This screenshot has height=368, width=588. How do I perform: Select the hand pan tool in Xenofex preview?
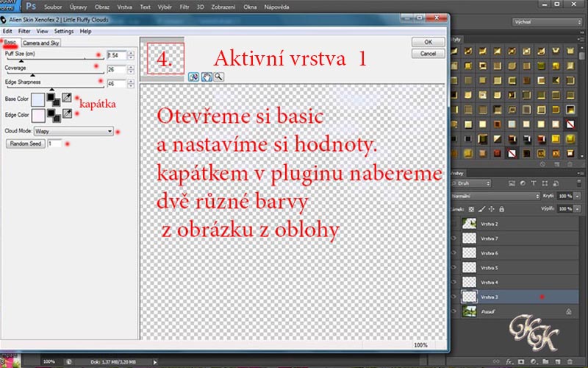coord(207,77)
